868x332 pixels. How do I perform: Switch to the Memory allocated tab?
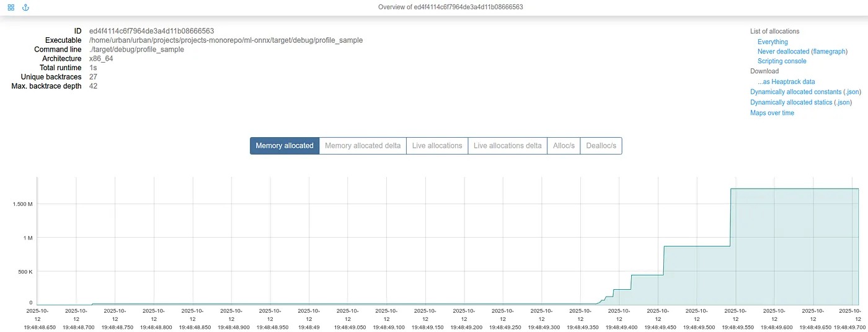point(285,146)
